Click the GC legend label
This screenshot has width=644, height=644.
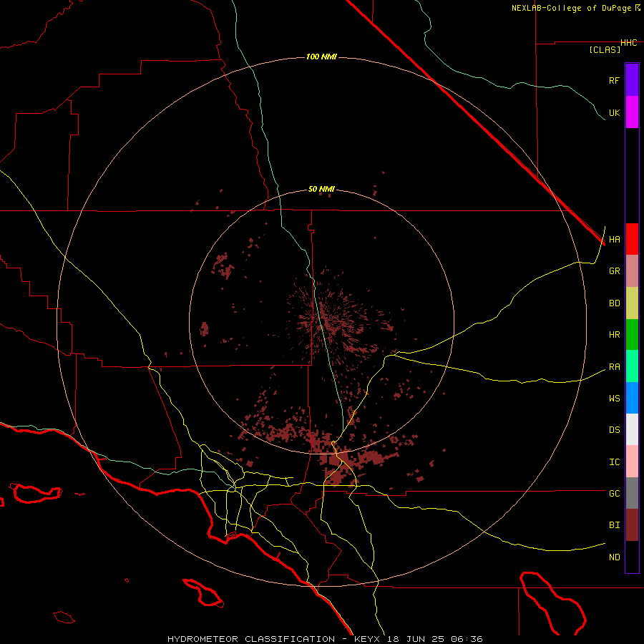click(x=614, y=494)
